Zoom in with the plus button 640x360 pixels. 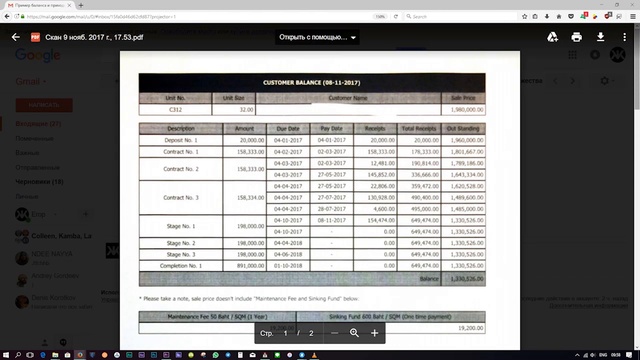(x=374, y=333)
